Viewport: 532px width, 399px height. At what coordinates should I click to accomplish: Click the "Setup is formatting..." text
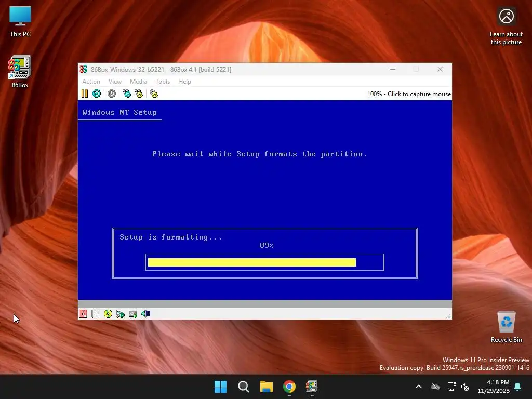coord(170,237)
